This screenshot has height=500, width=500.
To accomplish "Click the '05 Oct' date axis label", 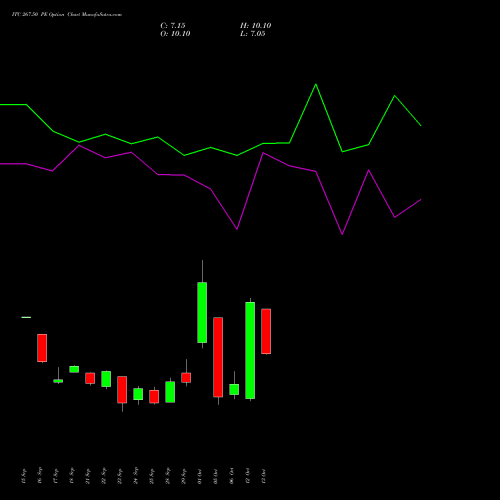I will pyautogui.click(x=216, y=476).
